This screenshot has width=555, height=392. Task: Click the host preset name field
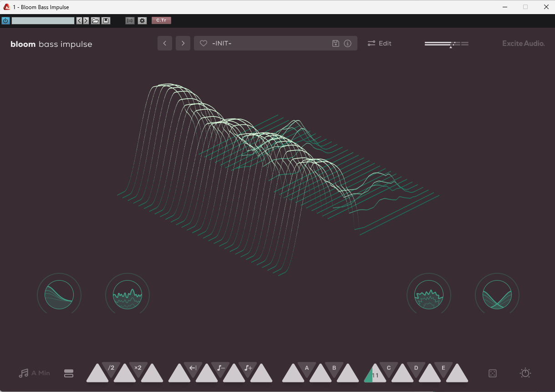point(43,20)
